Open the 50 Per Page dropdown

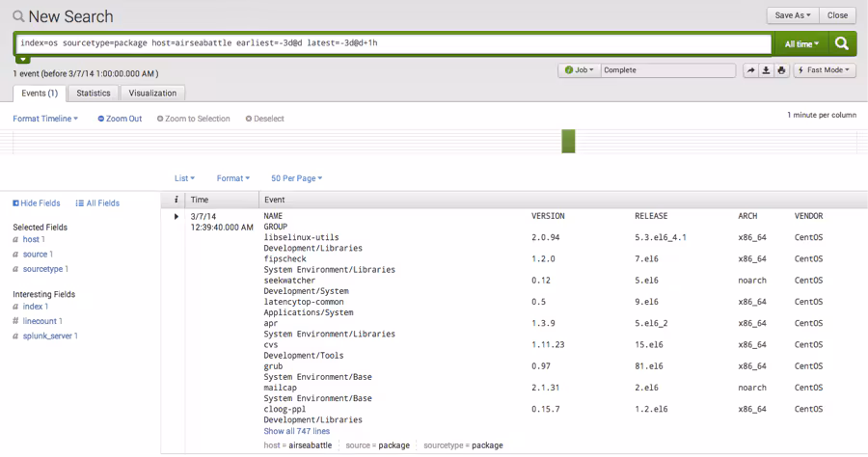tap(296, 178)
